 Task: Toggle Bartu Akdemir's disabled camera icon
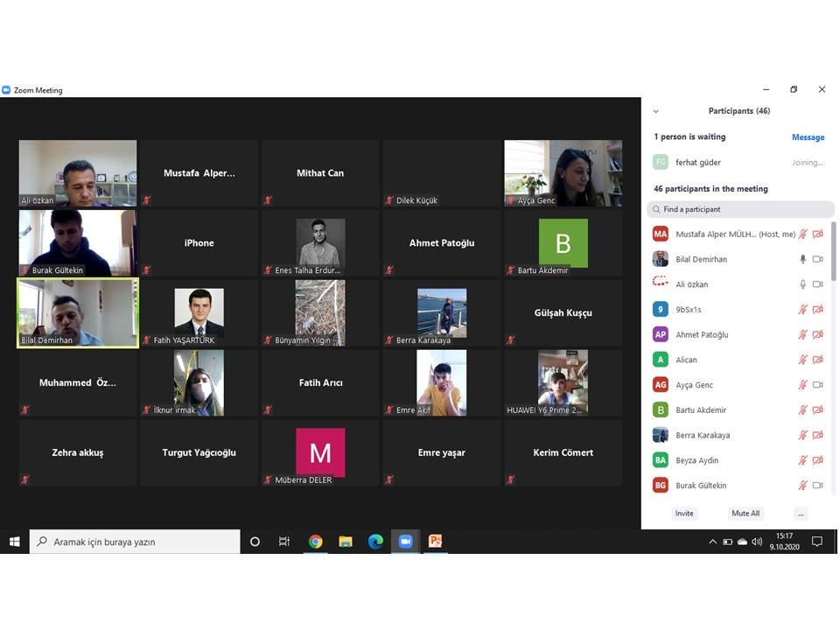click(818, 410)
